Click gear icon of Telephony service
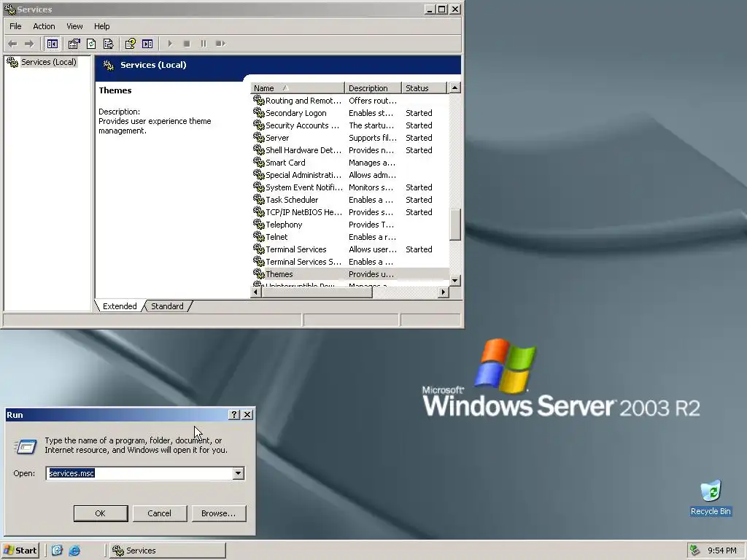This screenshot has width=747, height=560. [259, 225]
